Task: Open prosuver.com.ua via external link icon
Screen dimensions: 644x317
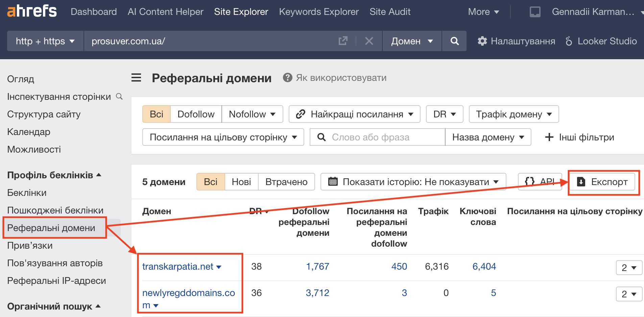Action: [343, 41]
